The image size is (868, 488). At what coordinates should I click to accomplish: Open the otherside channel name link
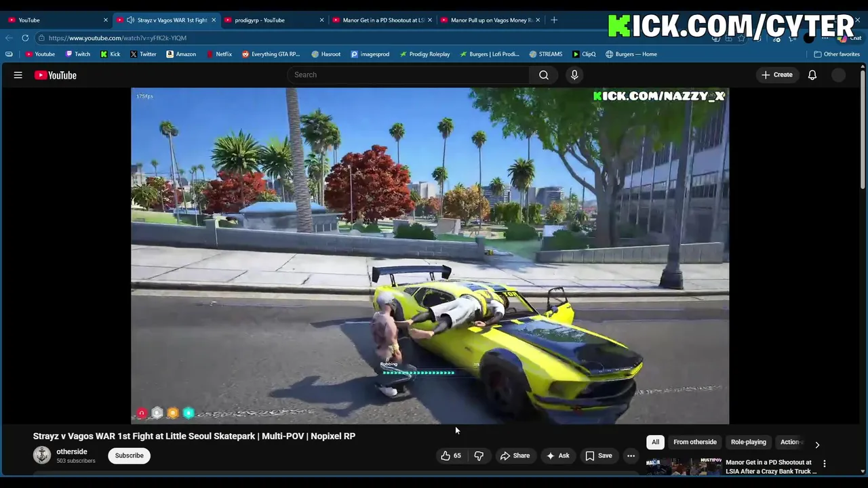pyautogui.click(x=72, y=451)
